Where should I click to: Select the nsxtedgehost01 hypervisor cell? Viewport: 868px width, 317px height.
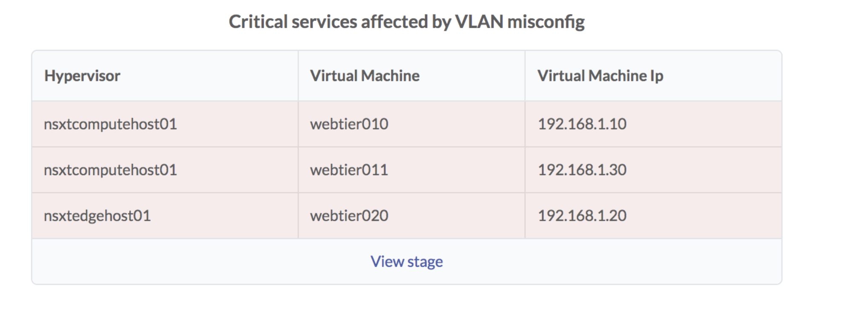pos(97,216)
